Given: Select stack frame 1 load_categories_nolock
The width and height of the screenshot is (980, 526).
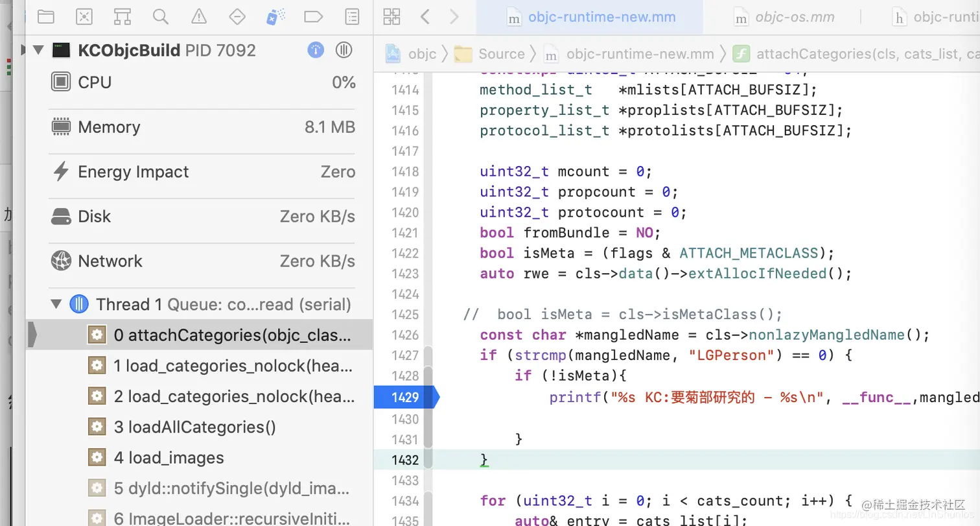Looking at the screenshot, I should [x=200, y=366].
